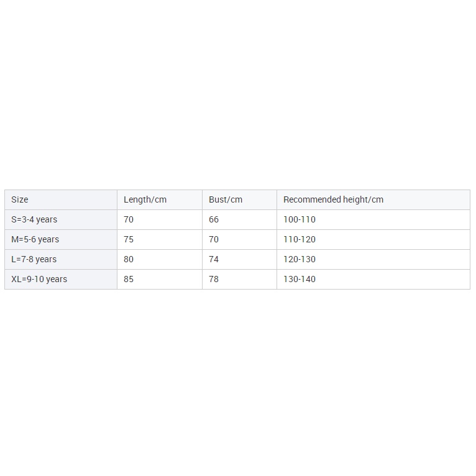Select the S=3-4 years size cell

click(34, 219)
